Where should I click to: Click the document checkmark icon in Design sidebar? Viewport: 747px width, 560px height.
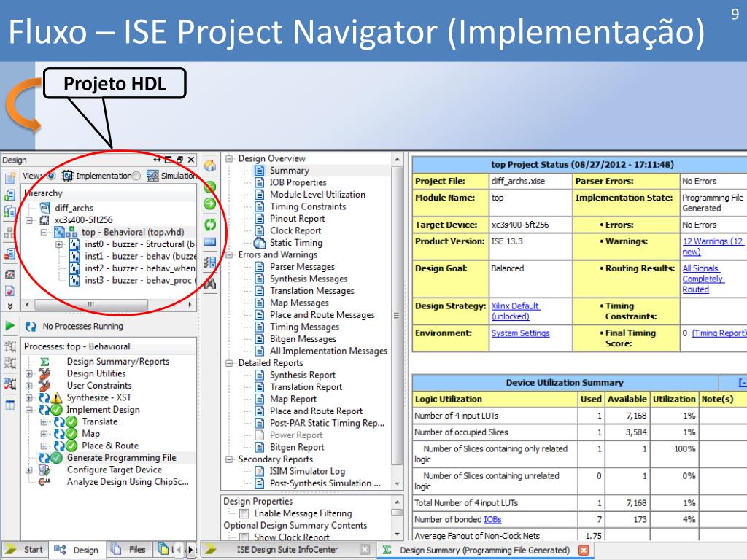(x=10, y=291)
